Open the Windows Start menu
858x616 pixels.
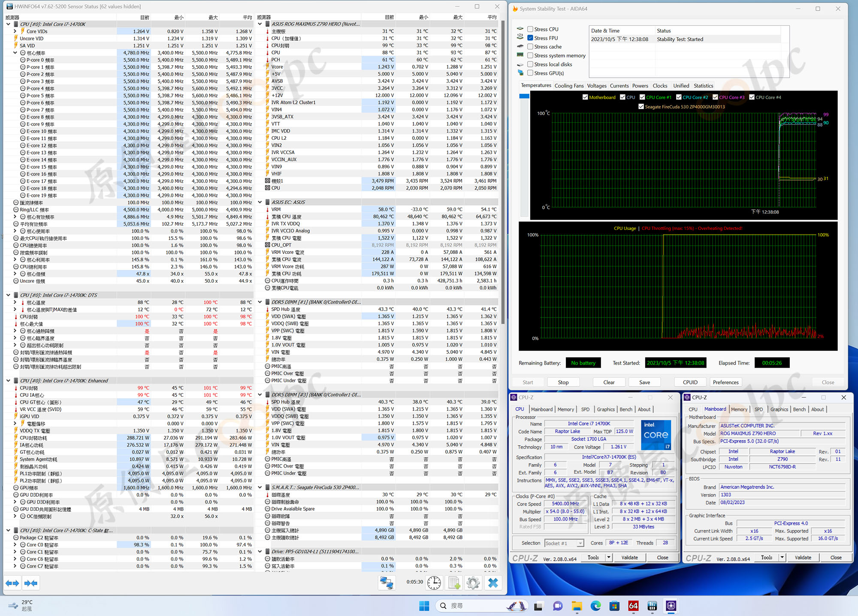[x=424, y=606]
